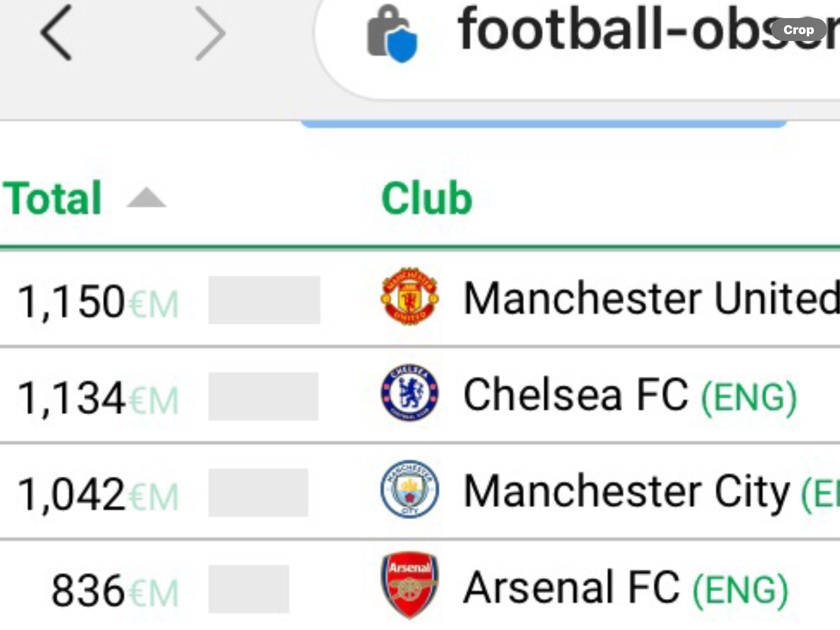Screen dimensions: 840x630
Task: Open the Arsenal FC (ENG) club name
Action: coord(626,587)
